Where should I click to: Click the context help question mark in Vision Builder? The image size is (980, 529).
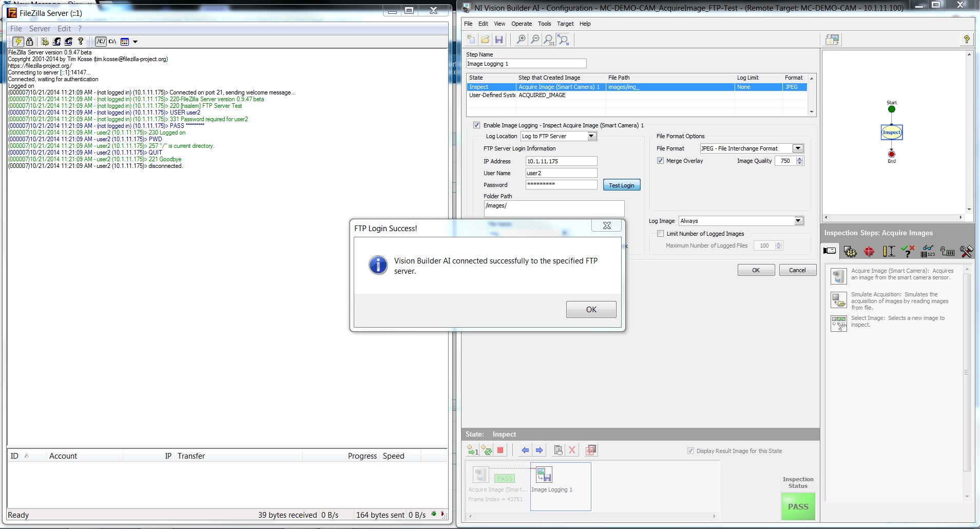(x=967, y=40)
